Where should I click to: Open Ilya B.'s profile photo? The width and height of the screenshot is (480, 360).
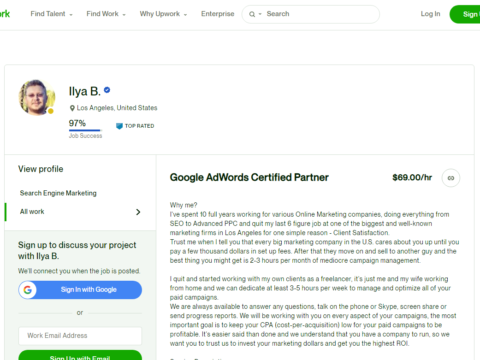click(36, 97)
